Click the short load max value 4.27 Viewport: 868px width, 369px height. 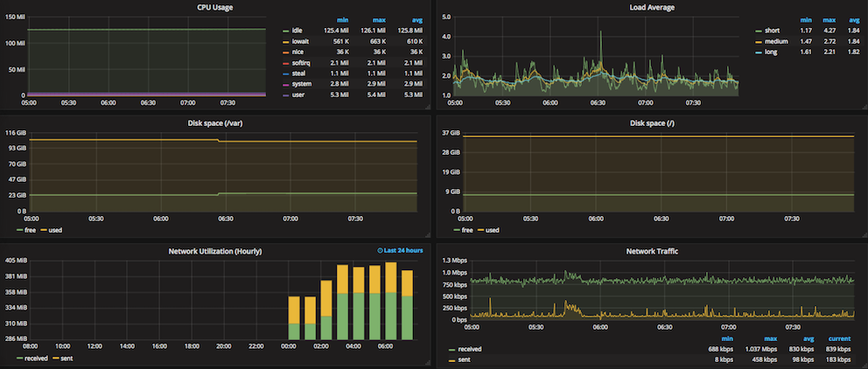tap(829, 31)
